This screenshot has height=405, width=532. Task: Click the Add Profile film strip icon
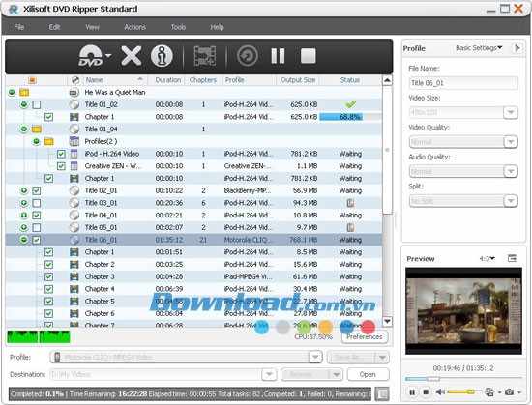[x=205, y=56]
